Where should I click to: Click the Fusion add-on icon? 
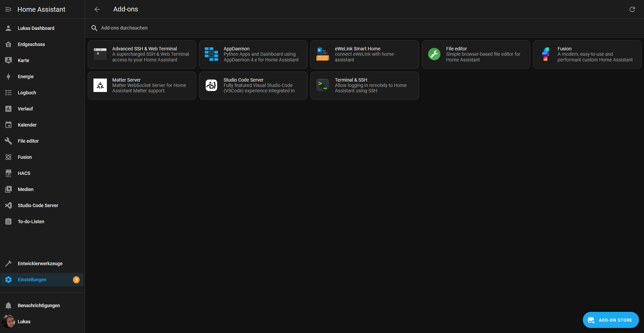point(545,54)
